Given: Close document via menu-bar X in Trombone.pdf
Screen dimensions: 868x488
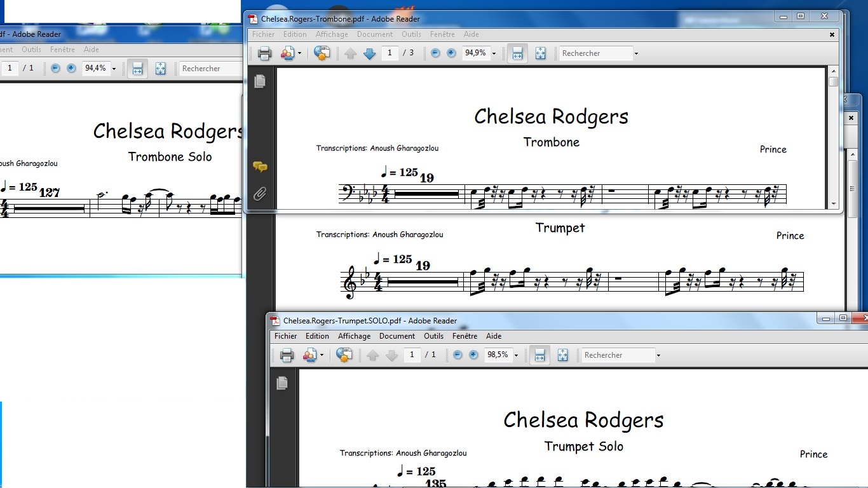Looking at the screenshot, I should coord(832,35).
